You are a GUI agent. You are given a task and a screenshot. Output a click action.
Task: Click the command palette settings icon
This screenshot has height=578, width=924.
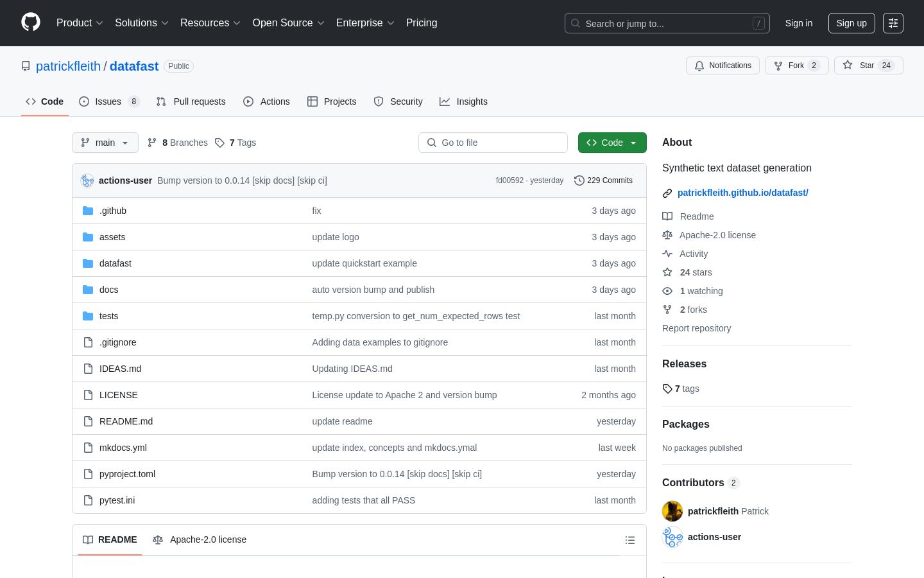(x=893, y=23)
